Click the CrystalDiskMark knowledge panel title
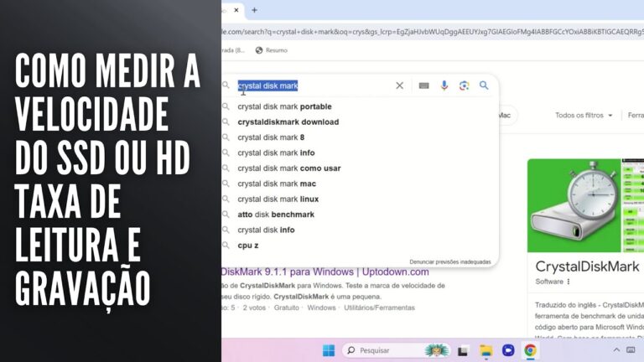This screenshot has height=362, width=644. click(x=587, y=266)
